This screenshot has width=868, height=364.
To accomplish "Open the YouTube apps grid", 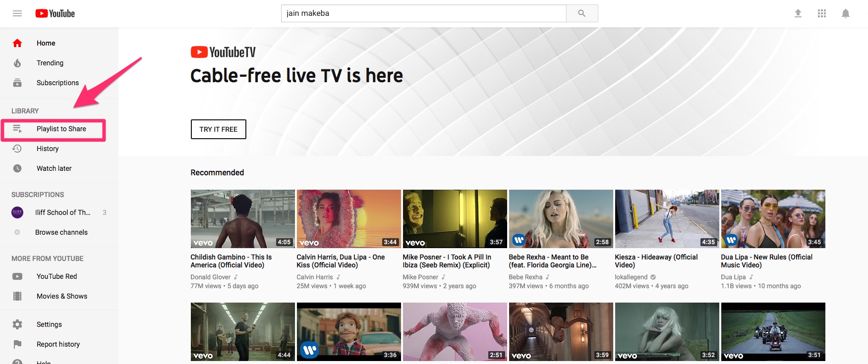I will point(821,13).
